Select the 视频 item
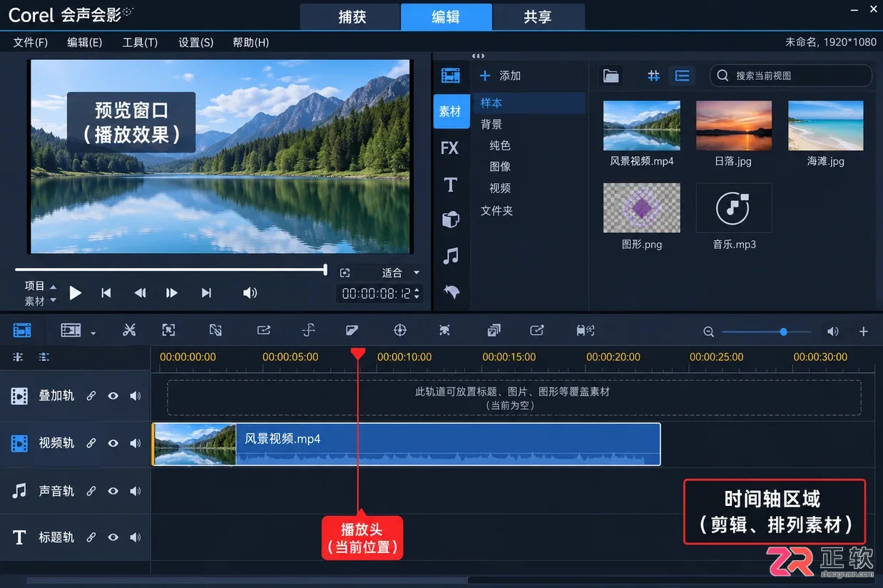The image size is (883, 588). 500,188
